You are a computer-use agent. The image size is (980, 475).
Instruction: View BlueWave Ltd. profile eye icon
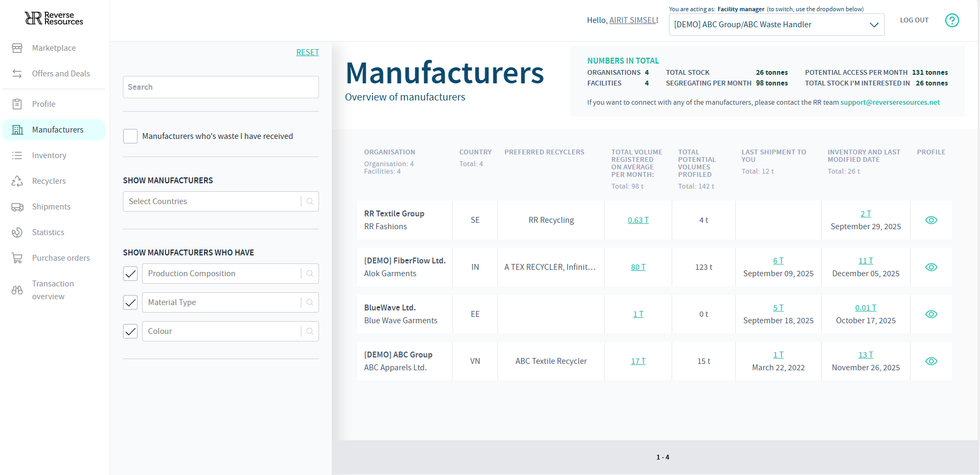pyautogui.click(x=931, y=314)
